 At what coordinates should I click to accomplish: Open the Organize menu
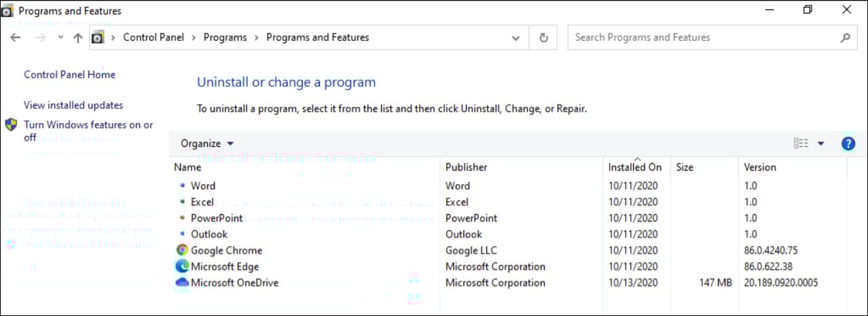[x=207, y=143]
